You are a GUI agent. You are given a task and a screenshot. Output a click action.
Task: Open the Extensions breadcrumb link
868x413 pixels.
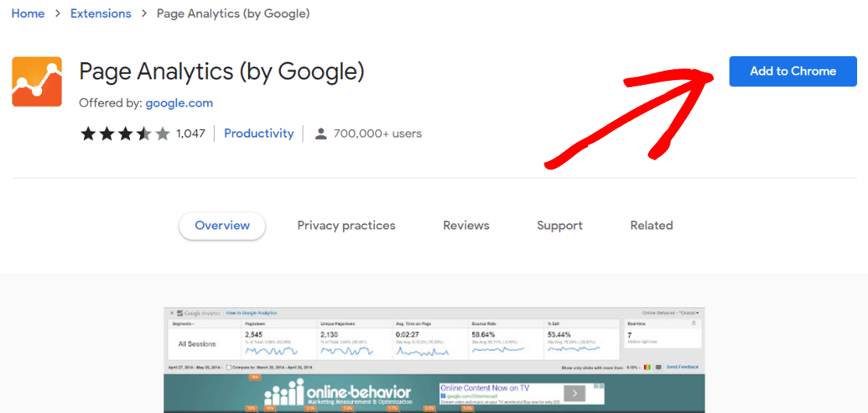point(101,14)
